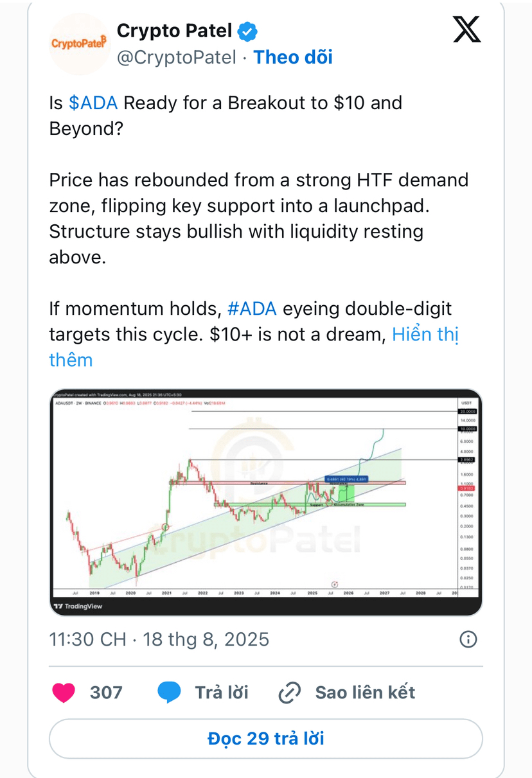Click Sao liên kết copy link text
Viewport: 532px width, 778px height.
pyautogui.click(x=365, y=693)
